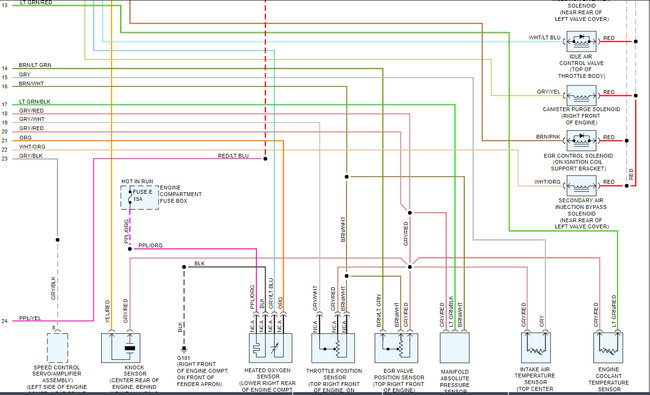The height and width of the screenshot is (395, 650).
Task: Select the Knock Sensor symbol box
Action: coord(121,348)
